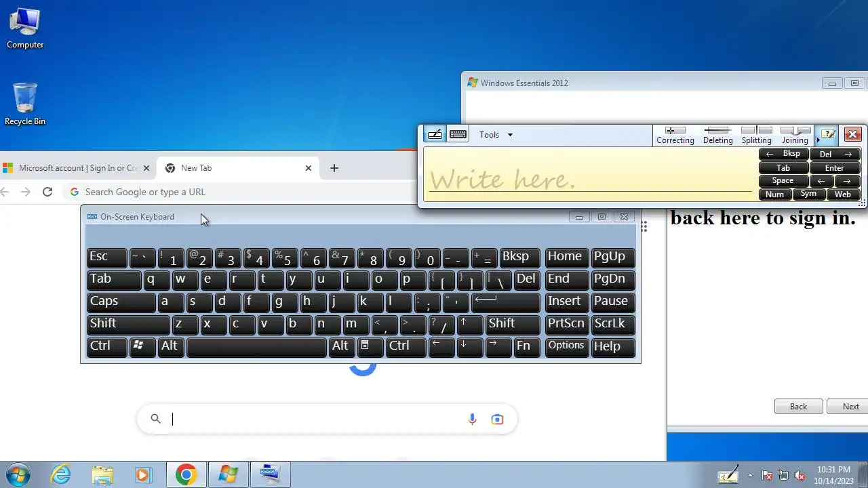Screen dimensions: 868x488
Task: Open Options on the On-Screen Keyboard
Action: pos(567,346)
